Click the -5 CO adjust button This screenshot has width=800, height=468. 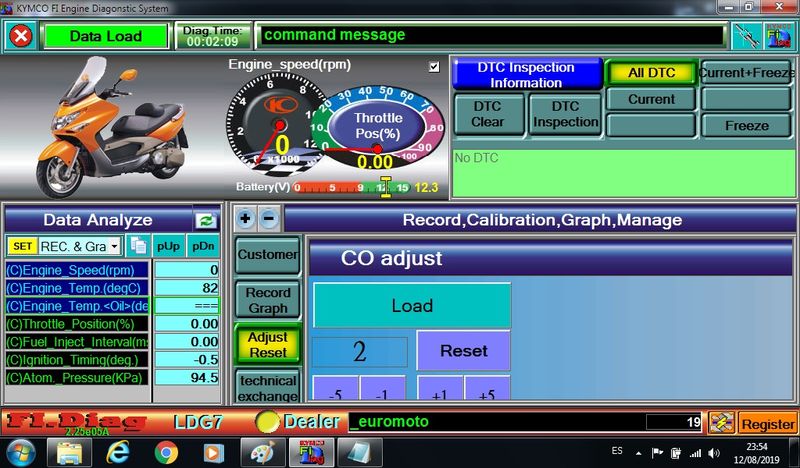335,390
